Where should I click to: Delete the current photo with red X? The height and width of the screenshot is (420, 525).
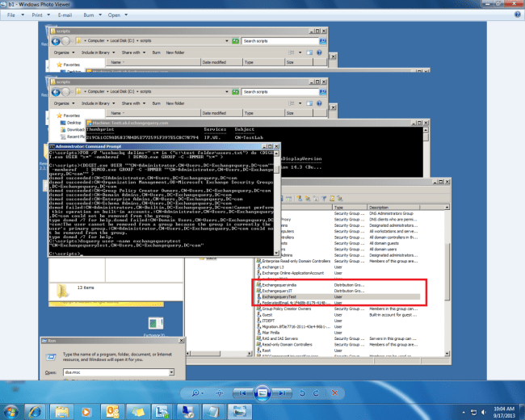pos(334,392)
